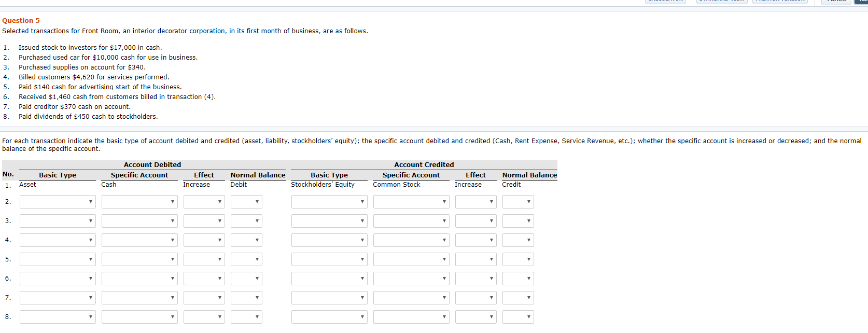Open row 4 credited Specific Account dropdown
868x333 pixels.
tap(411, 240)
